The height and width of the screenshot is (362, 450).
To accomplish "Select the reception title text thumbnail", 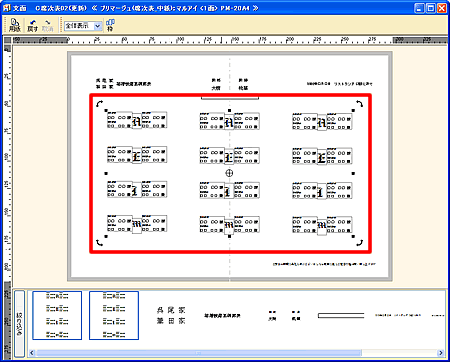I will (222, 315).
